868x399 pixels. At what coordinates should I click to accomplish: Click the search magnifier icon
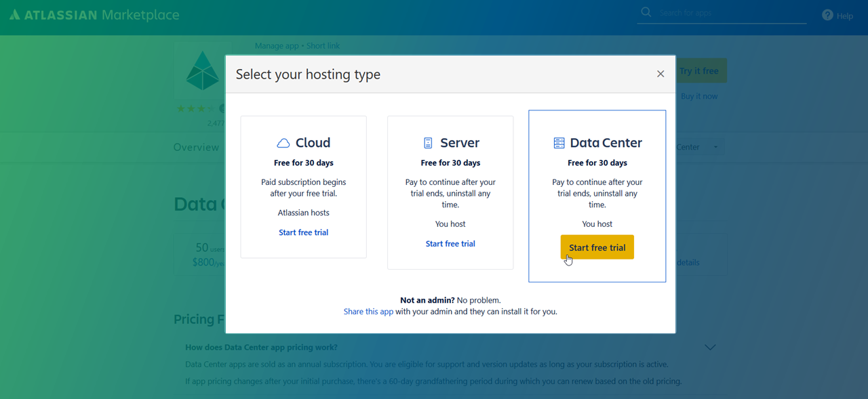(646, 12)
